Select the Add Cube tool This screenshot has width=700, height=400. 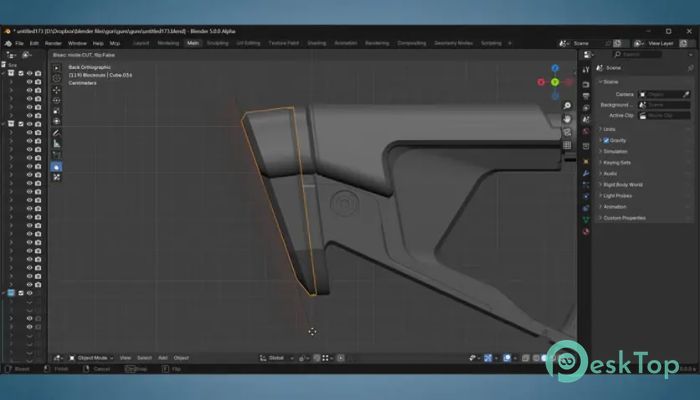point(56,155)
